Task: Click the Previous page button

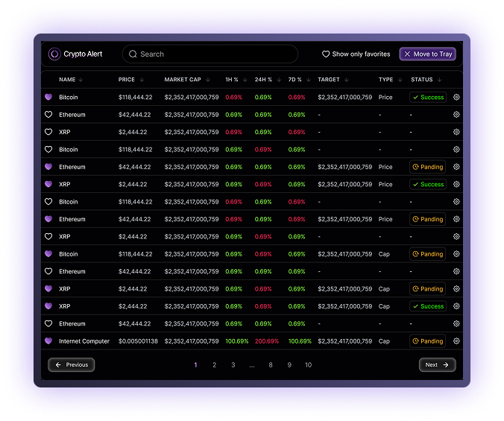Action: (72, 365)
